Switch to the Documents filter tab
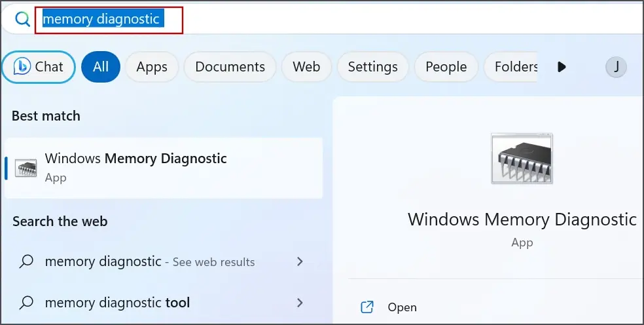This screenshot has height=325, width=644. [x=230, y=67]
